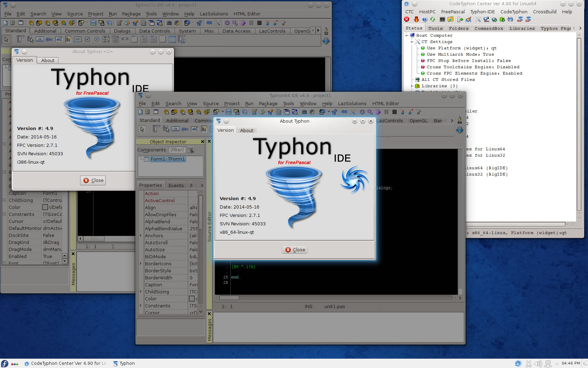Image resolution: width=588 pixels, height=368 pixels.
Task: Expand the BorderIcons property in Object Inspector
Action: [x=141, y=264]
